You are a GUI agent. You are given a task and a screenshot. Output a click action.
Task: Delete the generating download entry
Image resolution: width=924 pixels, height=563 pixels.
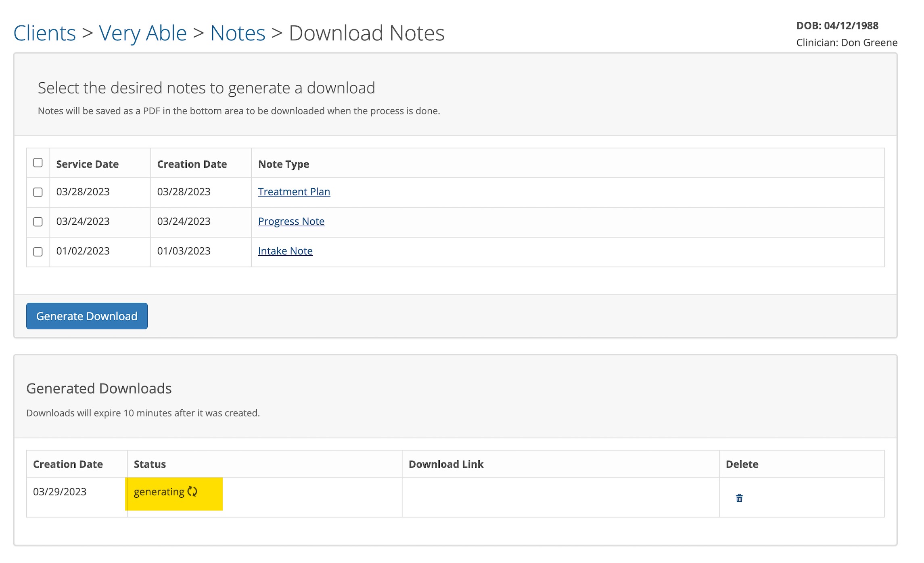(x=740, y=498)
